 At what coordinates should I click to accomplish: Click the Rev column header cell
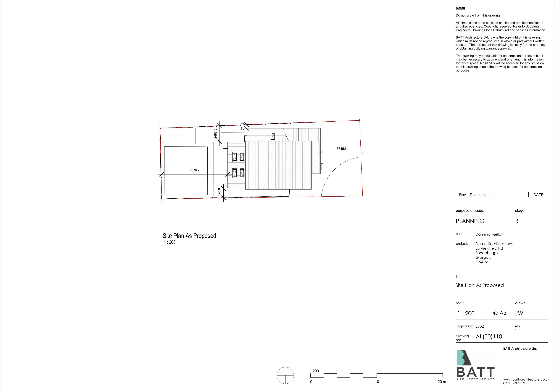[x=462, y=195]
